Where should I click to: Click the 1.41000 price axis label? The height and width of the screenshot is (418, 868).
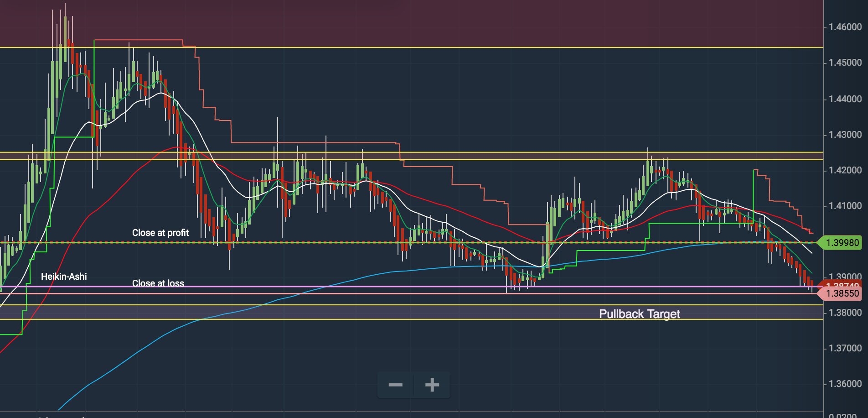(x=845, y=206)
